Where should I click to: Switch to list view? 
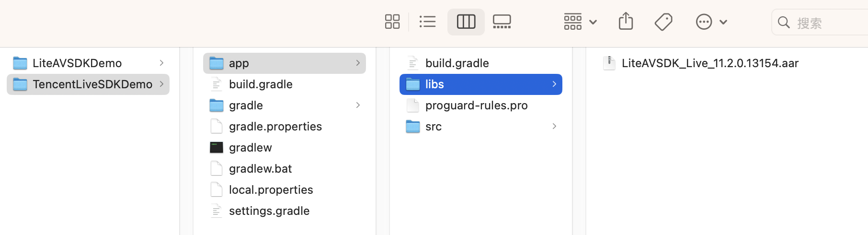click(427, 22)
